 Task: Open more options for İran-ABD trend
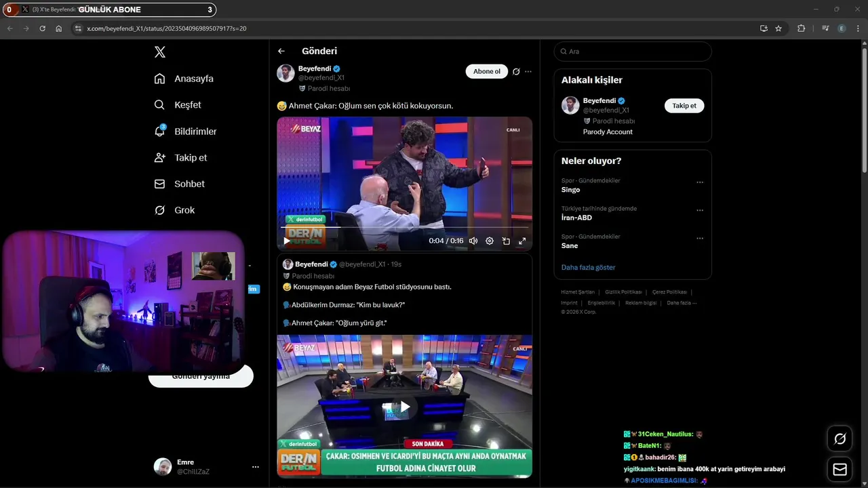click(700, 210)
